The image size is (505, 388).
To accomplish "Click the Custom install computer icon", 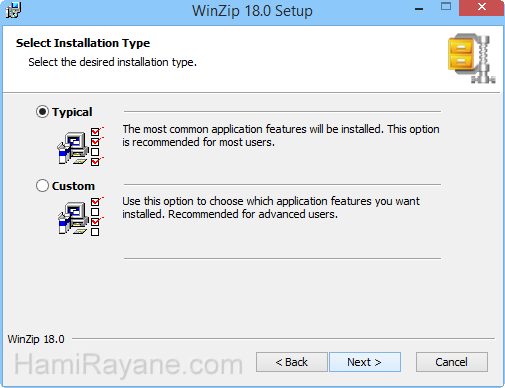I will click(x=80, y=216).
